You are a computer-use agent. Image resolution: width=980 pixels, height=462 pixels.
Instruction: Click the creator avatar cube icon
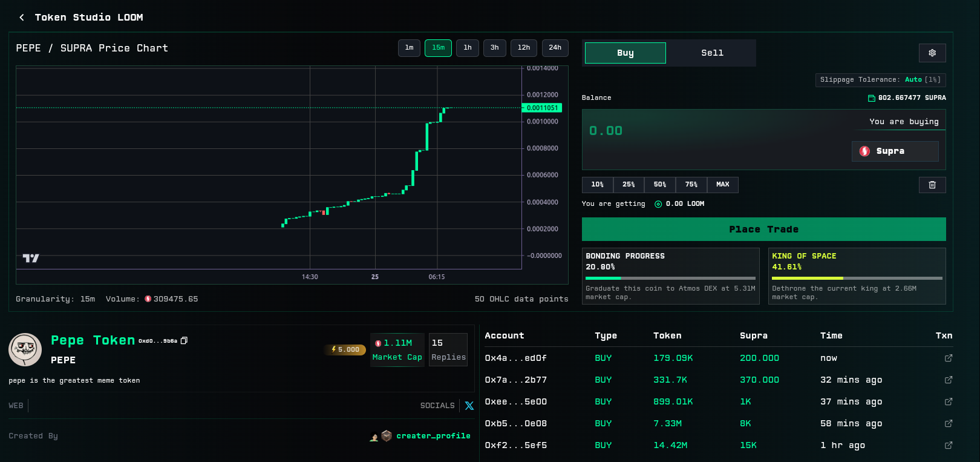tap(387, 435)
